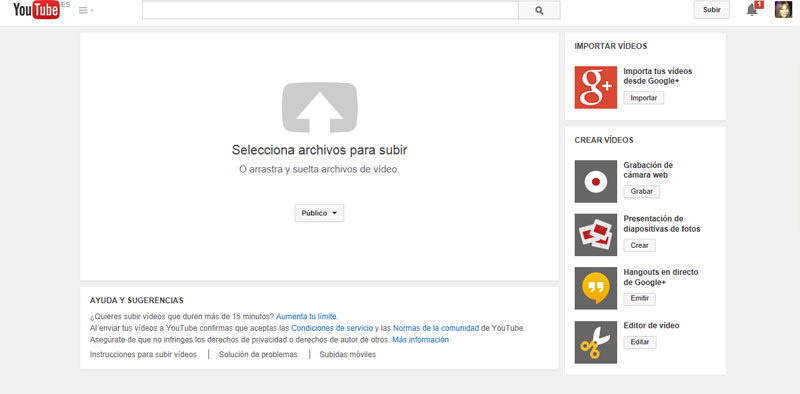Click the Crear slideshow button
This screenshot has height=394, width=800.
639,245
